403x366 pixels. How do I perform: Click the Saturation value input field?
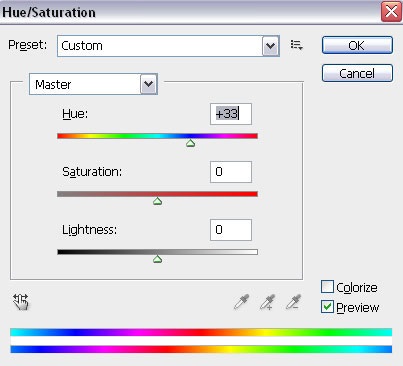231,172
